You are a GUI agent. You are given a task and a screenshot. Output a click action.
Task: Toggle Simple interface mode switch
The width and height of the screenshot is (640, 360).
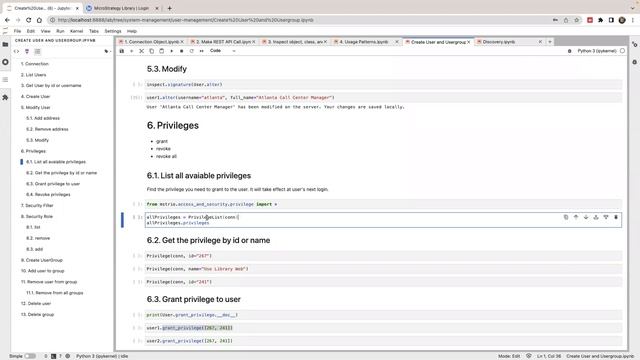pyautogui.click(x=30, y=356)
